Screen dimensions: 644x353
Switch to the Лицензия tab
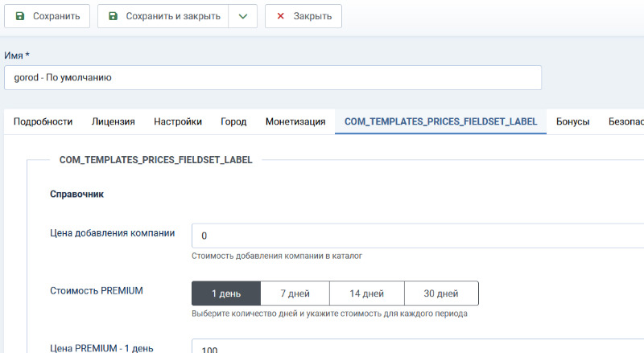[113, 121]
